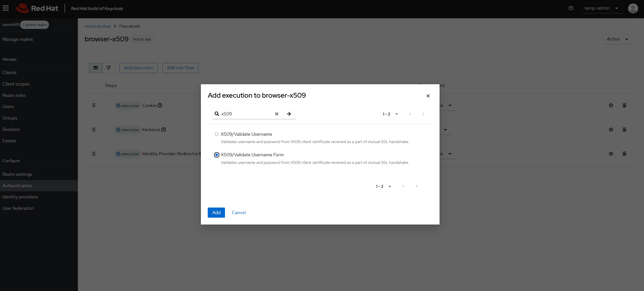Image resolution: width=644 pixels, height=291 pixels.
Task: Expand the Action dropdown
Action: (619, 39)
